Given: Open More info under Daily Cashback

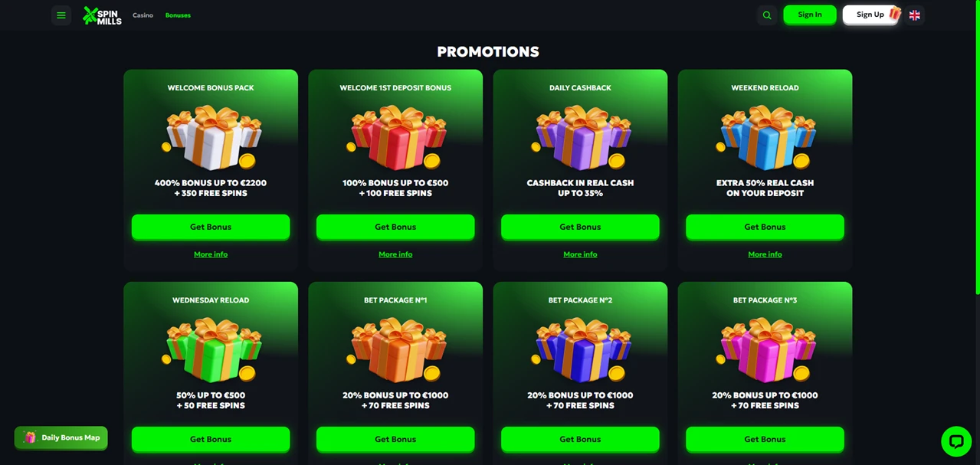Looking at the screenshot, I should pyautogui.click(x=580, y=254).
